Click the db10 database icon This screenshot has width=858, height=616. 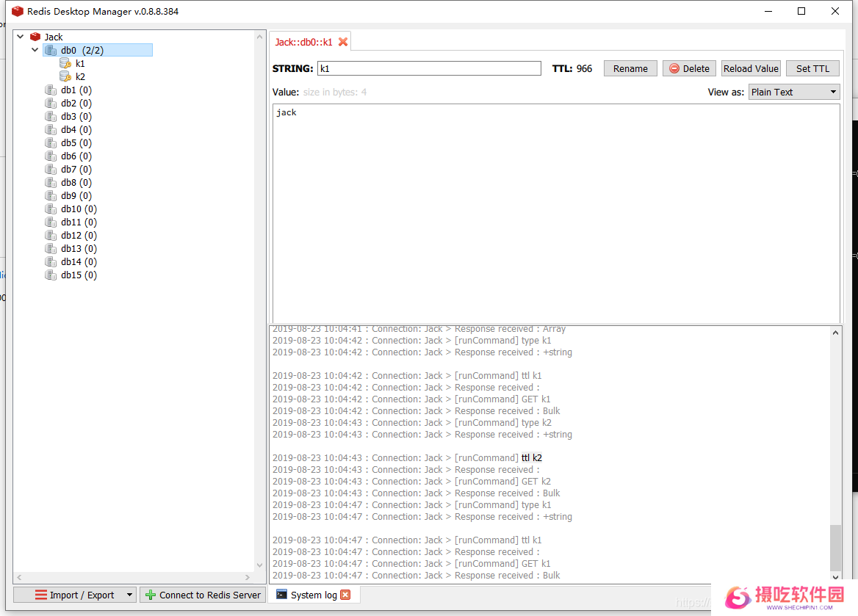tap(51, 209)
